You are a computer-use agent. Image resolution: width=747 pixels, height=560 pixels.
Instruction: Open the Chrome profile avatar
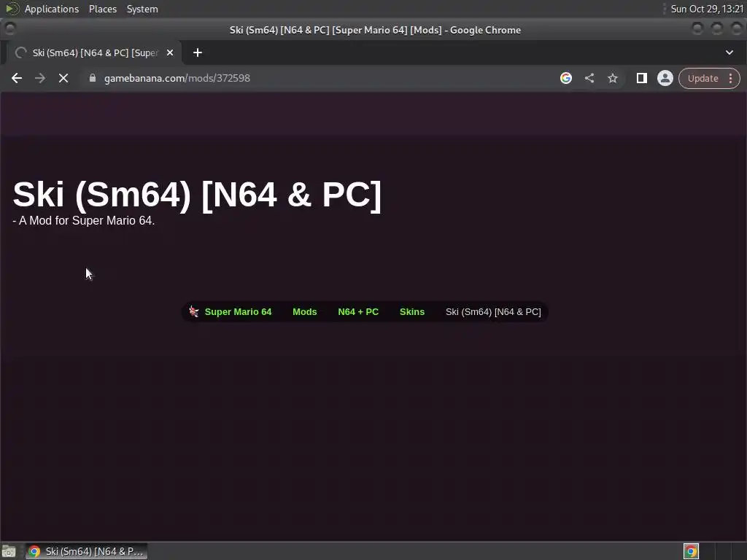pos(665,78)
